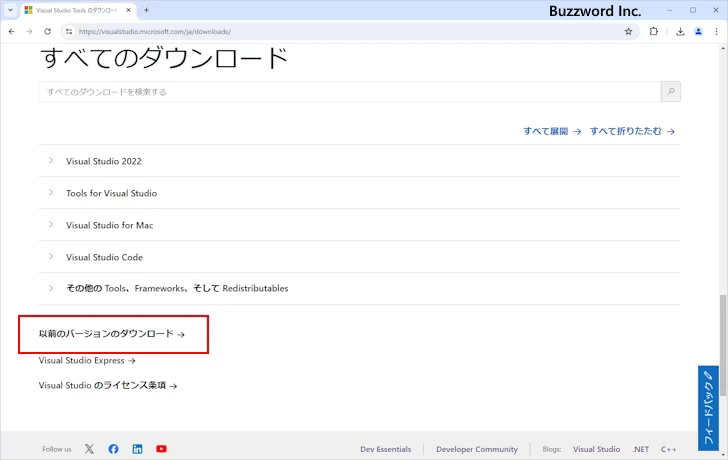The width and height of the screenshot is (728, 460).
Task: Expand Visual Studio Code chevron
Action: coord(51,257)
